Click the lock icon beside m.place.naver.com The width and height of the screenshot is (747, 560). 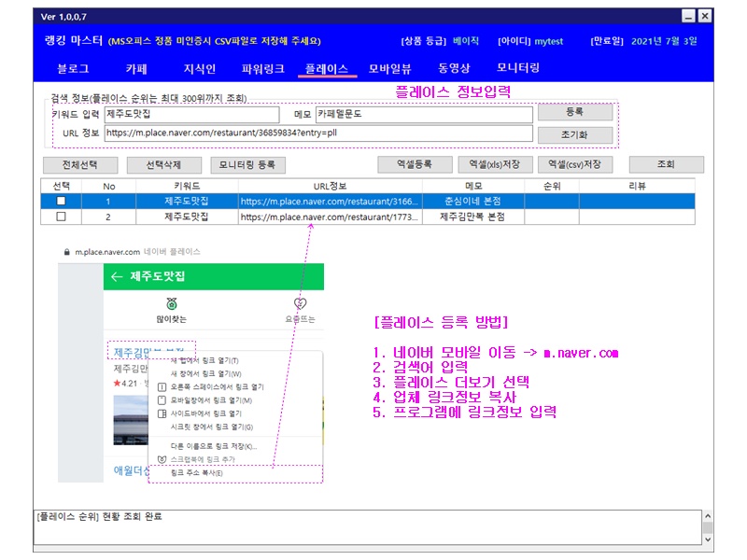click(x=66, y=252)
